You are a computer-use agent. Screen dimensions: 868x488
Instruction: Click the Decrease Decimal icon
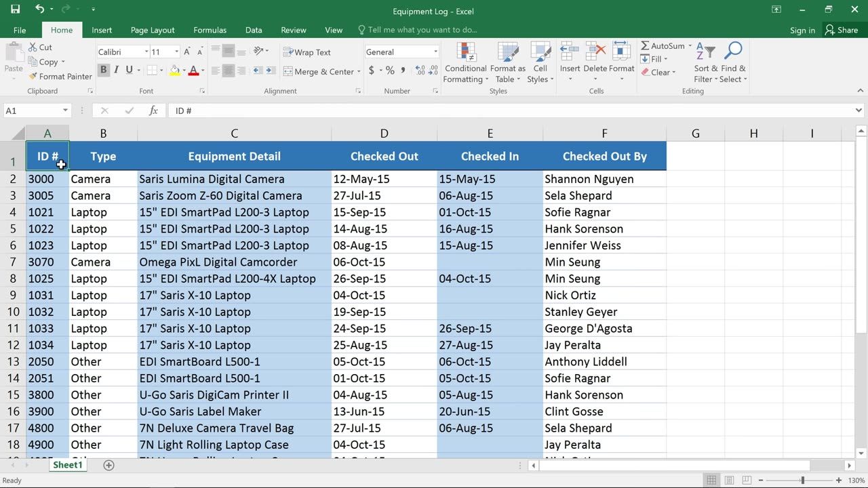433,70
